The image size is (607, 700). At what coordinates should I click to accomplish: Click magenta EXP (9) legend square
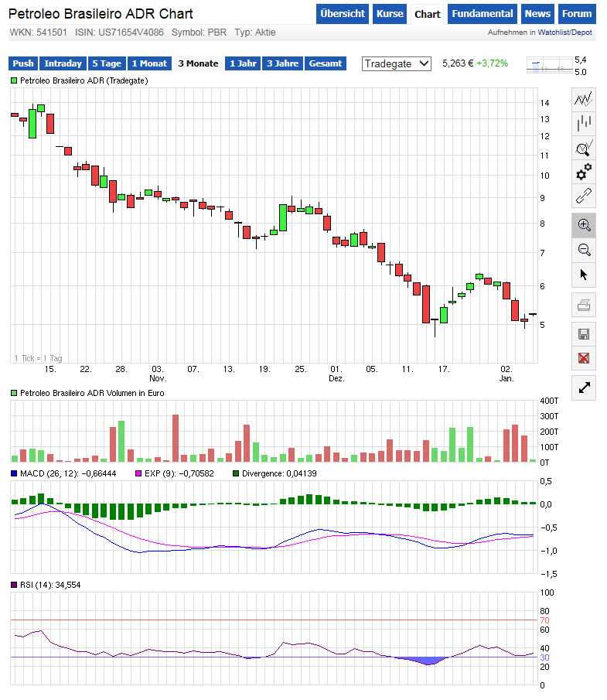click(138, 473)
